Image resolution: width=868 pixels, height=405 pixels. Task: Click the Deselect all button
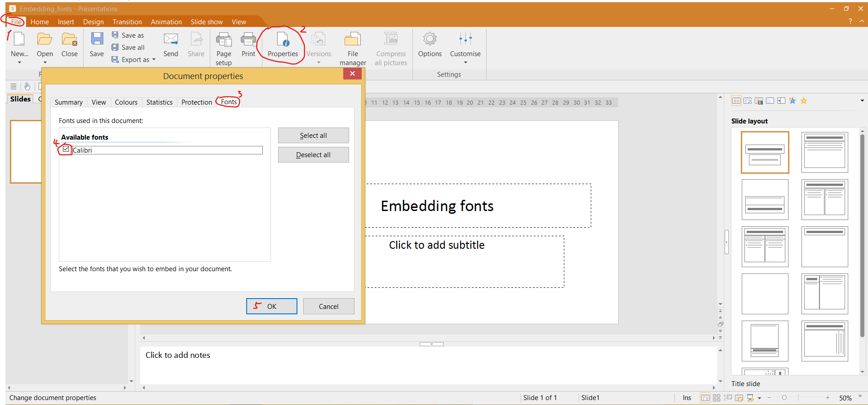pyautogui.click(x=313, y=155)
